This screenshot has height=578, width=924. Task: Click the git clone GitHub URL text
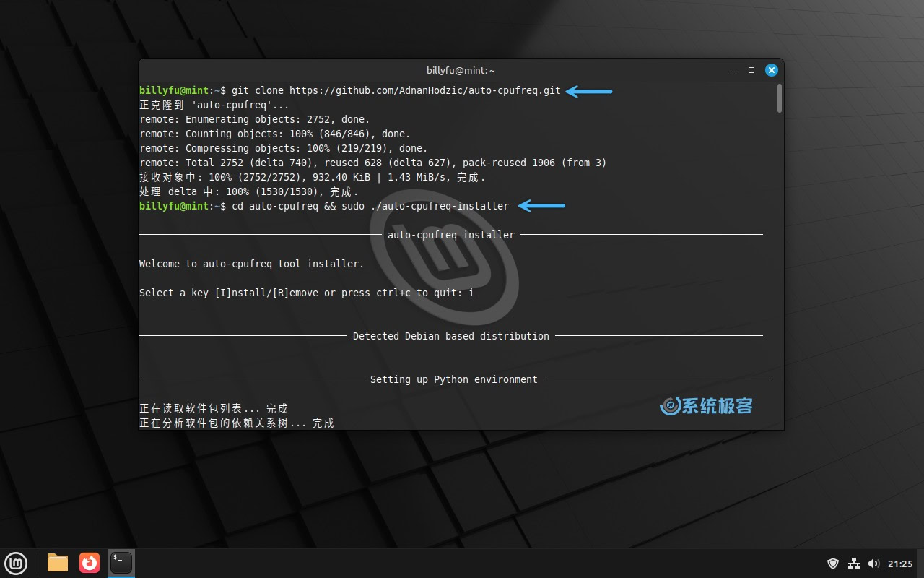tap(425, 91)
